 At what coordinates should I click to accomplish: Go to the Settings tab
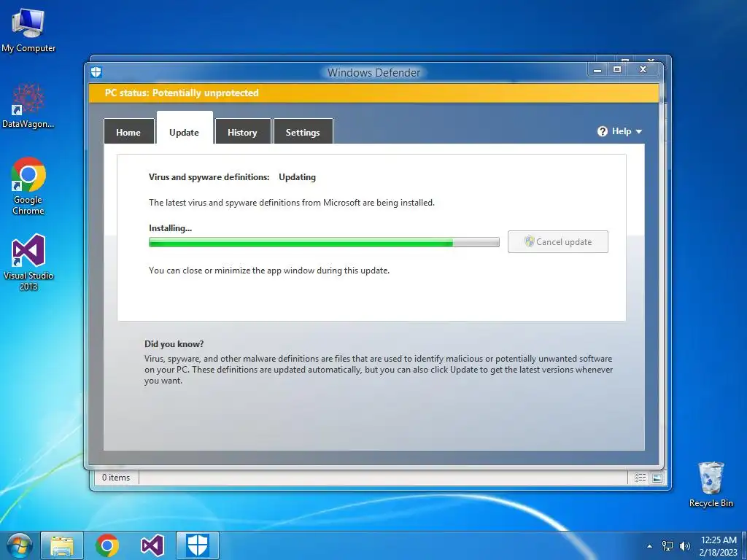[x=303, y=131]
